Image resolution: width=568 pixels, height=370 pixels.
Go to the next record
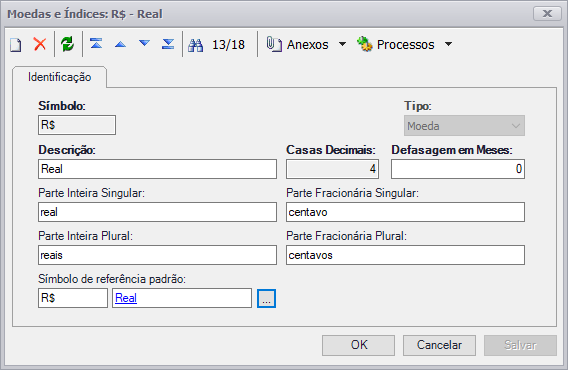[x=144, y=43]
